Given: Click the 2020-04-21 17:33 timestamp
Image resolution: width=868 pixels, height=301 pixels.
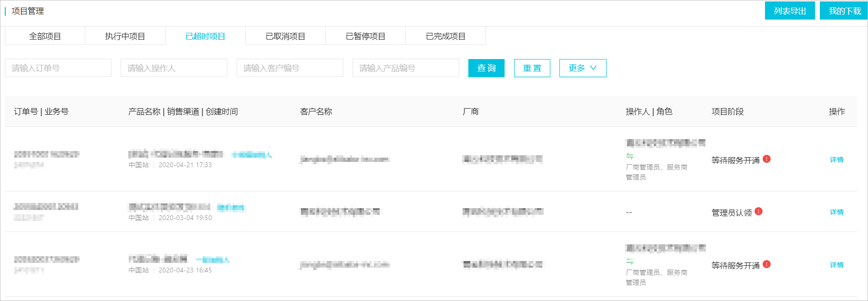Looking at the screenshot, I should tap(185, 165).
